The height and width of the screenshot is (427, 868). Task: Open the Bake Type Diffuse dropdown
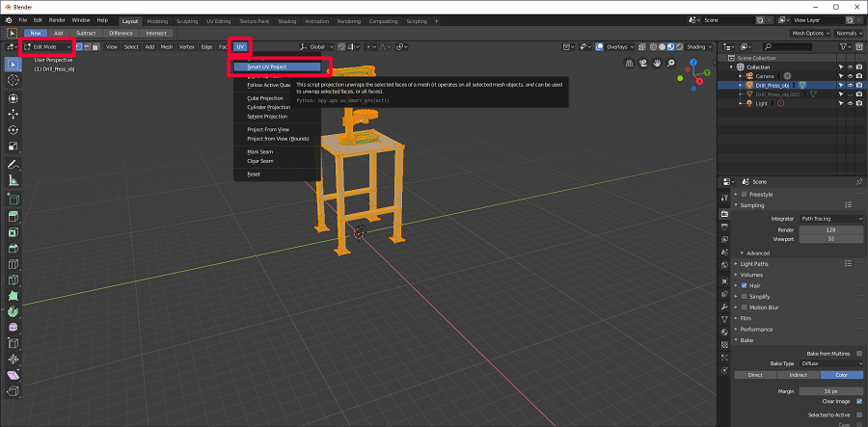pyautogui.click(x=831, y=364)
